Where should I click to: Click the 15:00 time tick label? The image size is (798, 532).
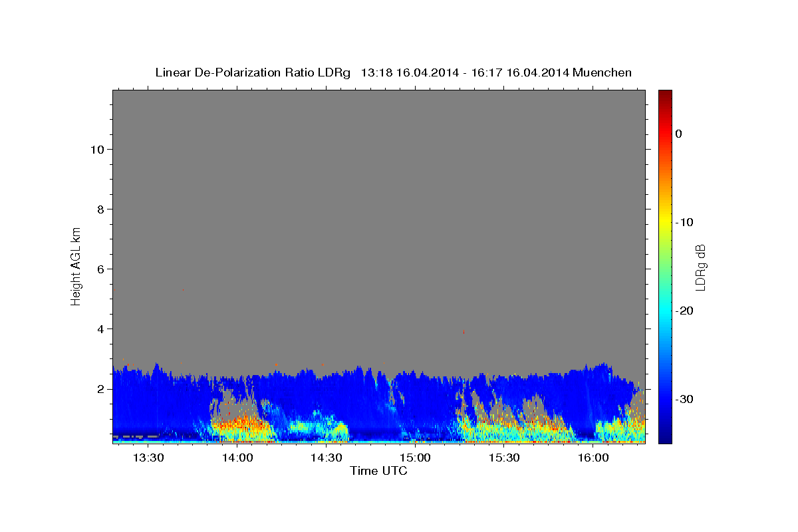pos(416,458)
